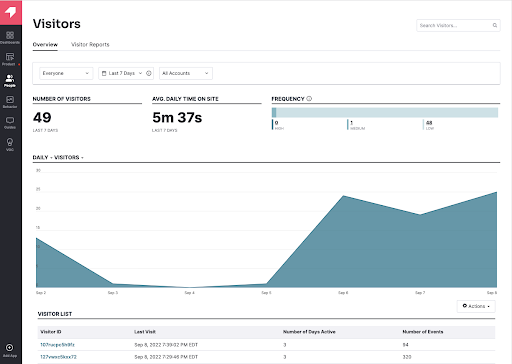Open the Last 7 Days date dropdown
This screenshot has width=512, height=364.
122,73
